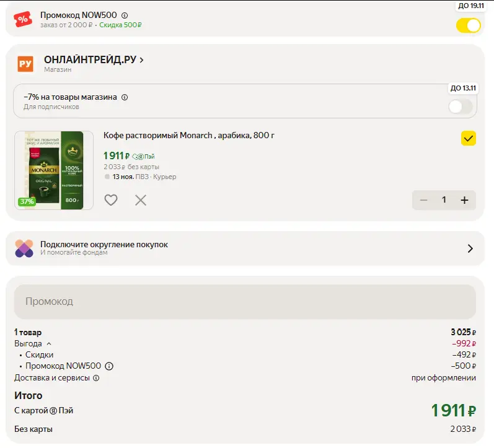494x448 pixels.
Task: Click the red percent coupon icon
Action: tap(23, 19)
